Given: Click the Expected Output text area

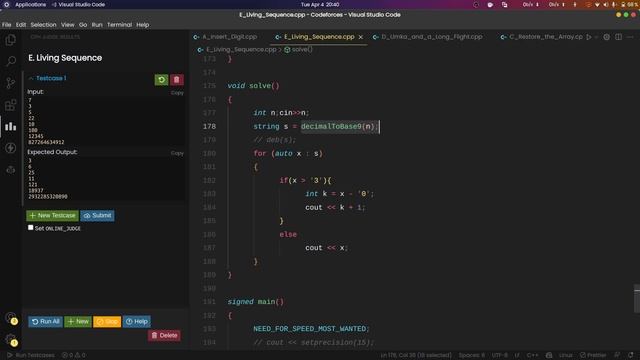Looking at the screenshot, I should 105,179.
